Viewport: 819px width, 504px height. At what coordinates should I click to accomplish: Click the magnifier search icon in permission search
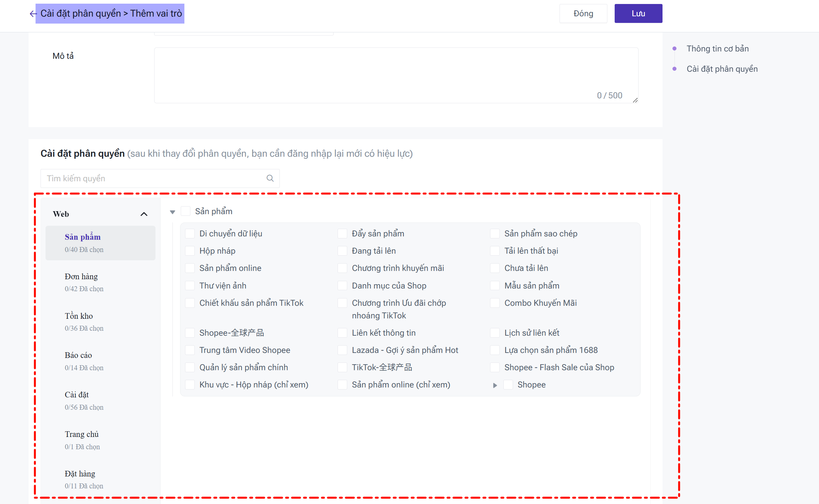pyautogui.click(x=270, y=178)
